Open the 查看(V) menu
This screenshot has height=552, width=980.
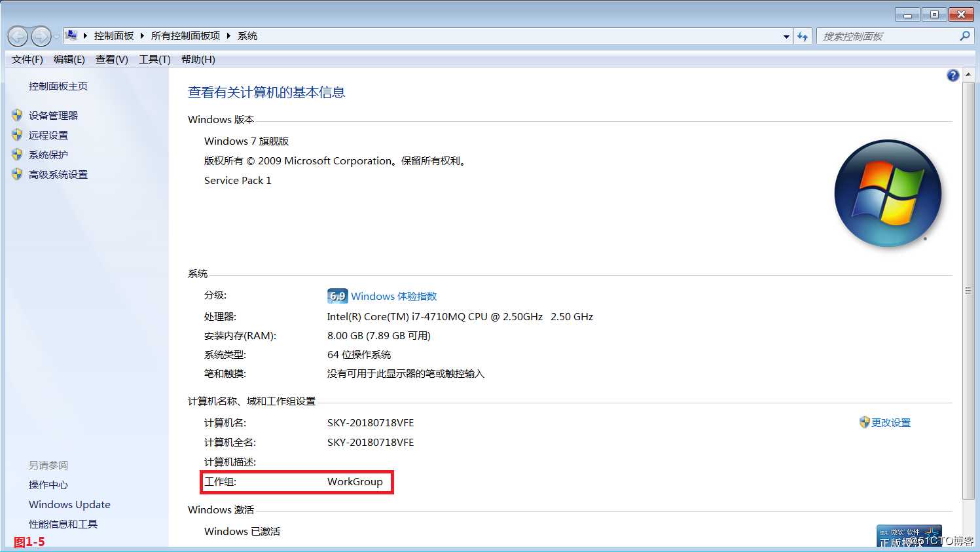tap(112, 60)
